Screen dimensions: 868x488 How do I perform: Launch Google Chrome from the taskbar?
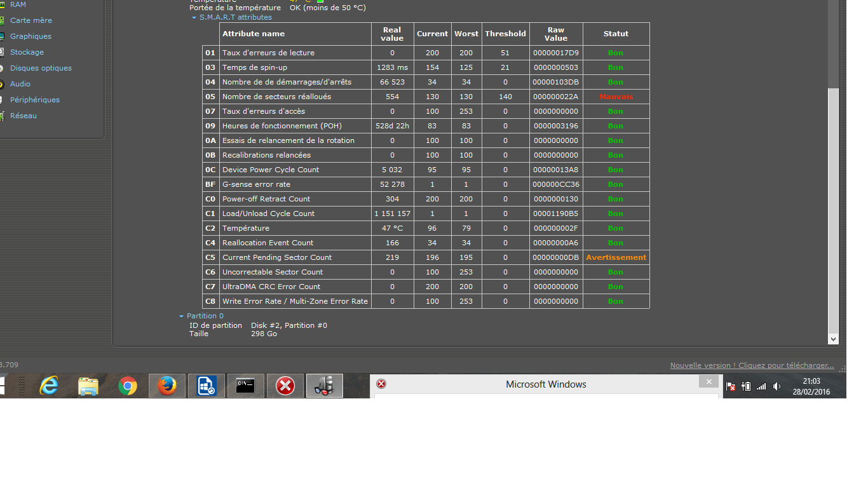coord(128,386)
